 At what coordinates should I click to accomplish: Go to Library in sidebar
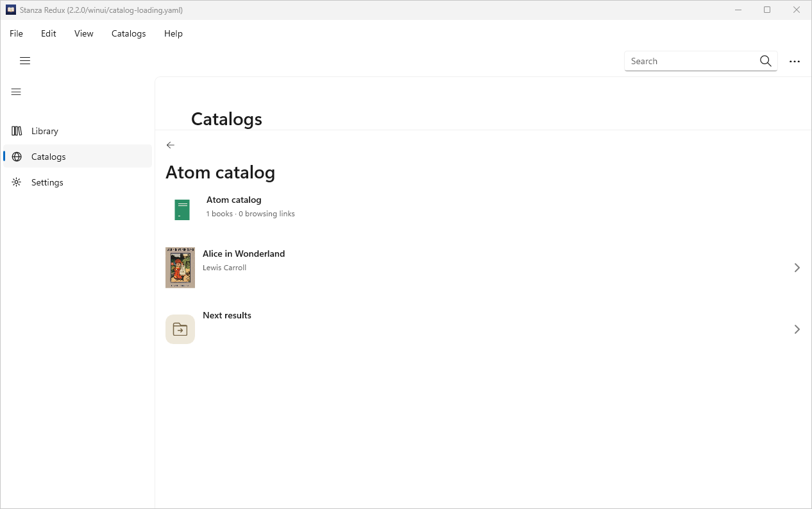pyautogui.click(x=78, y=131)
